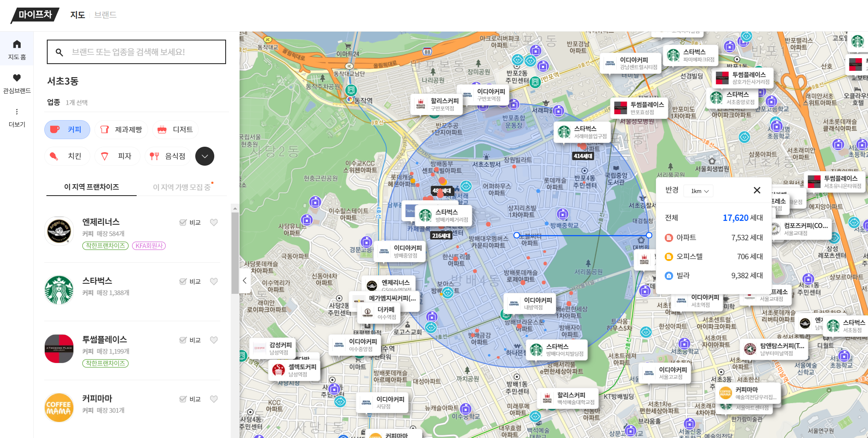The width and height of the screenshot is (868, 438).
Task: Favorite 엔제리너스 with heart icon
Action: click(x=214, y=223)
